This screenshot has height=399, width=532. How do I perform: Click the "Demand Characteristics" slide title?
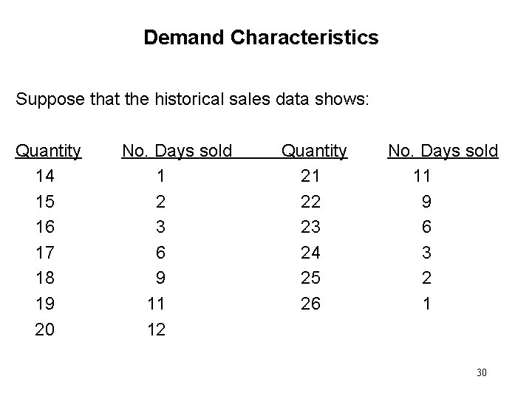[x=261, y=37]
